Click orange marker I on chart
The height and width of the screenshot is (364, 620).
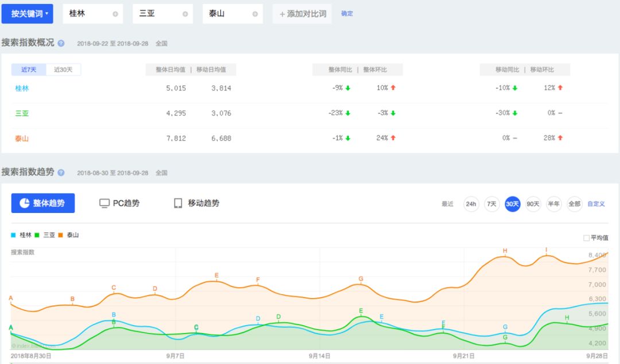click(x=546, y=250)
